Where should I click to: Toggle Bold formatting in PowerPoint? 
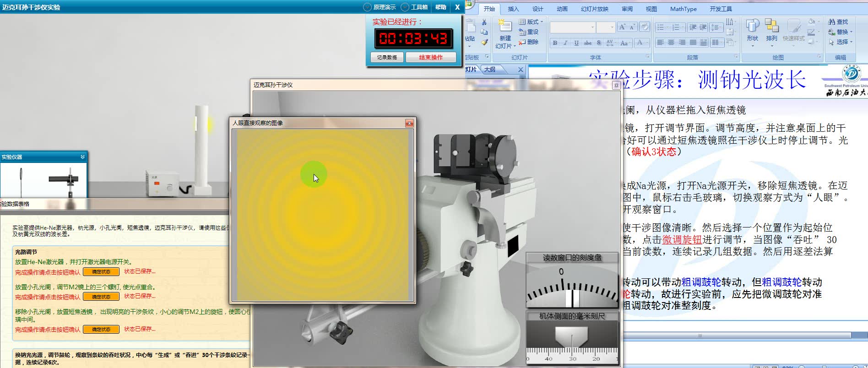pos(555,43)
